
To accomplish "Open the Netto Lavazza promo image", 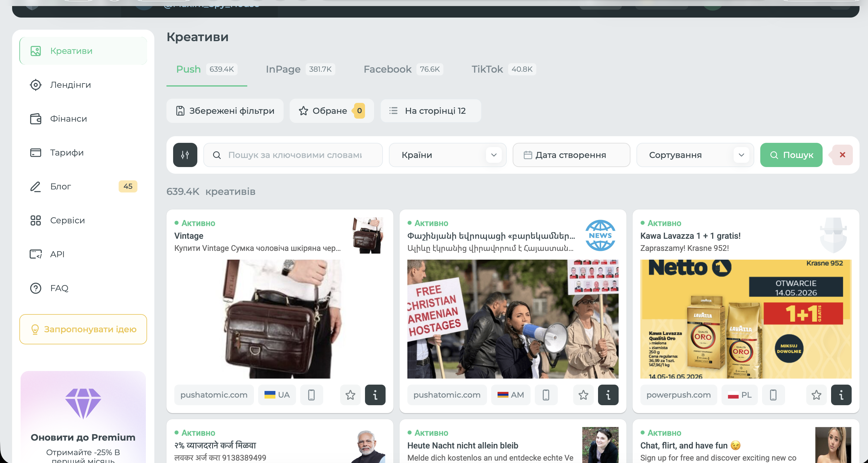I will point(746,319).
